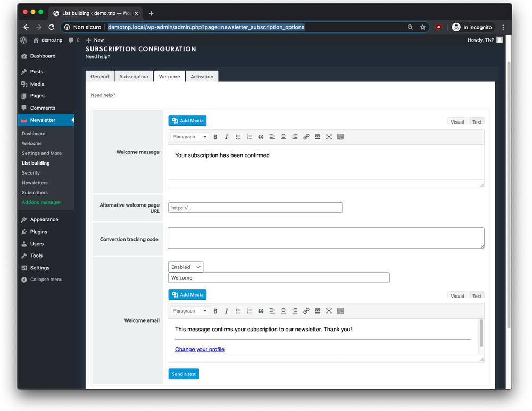Screen dimensions: 532x411
Task: Open Paragraph format dropdown in Welcome message editor
Action: coord(189,137)
